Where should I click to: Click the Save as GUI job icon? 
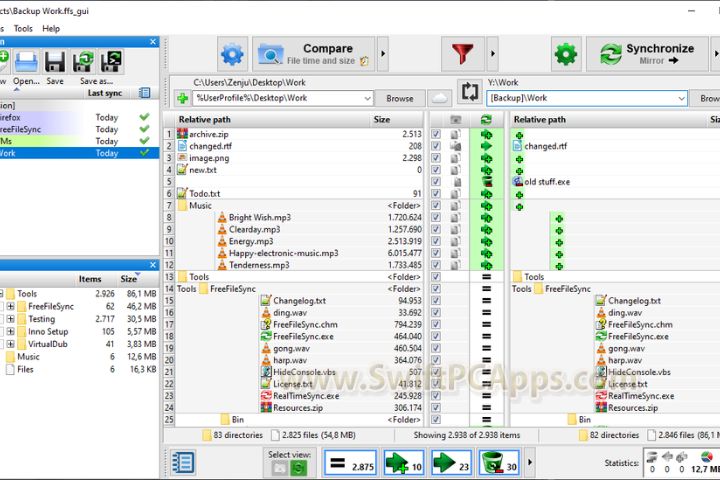click(x=83, y=62)
